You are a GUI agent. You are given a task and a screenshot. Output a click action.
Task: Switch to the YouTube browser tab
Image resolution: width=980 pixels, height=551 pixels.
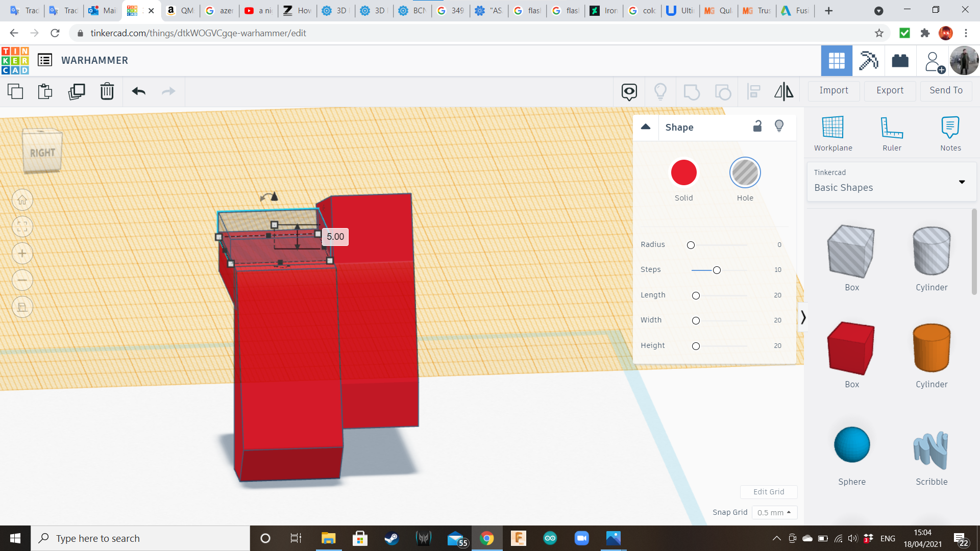[259, 10]
